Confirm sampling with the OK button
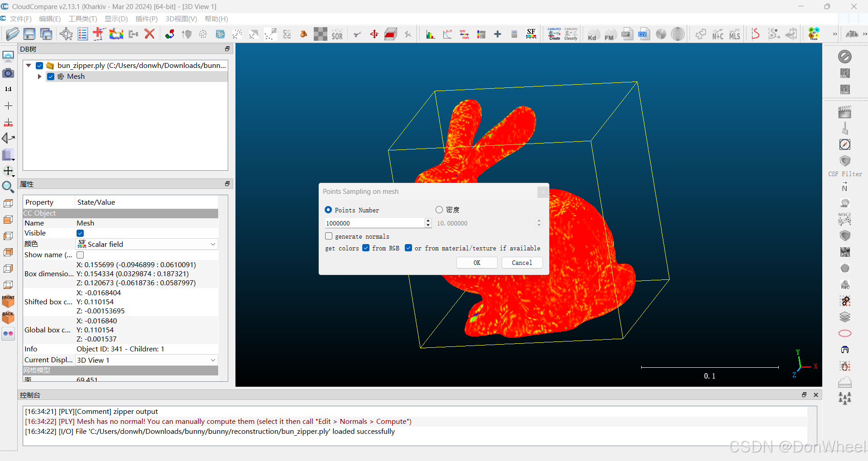 [477, 263]
